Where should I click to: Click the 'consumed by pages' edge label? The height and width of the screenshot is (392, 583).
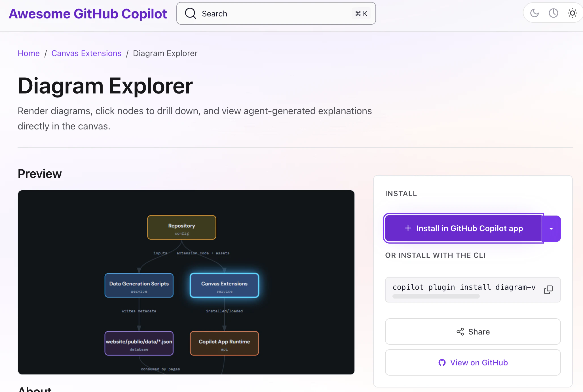tap(160, 369)
